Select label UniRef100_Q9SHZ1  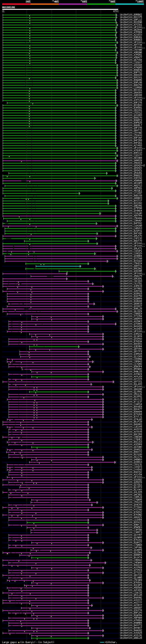coord(131,170)
